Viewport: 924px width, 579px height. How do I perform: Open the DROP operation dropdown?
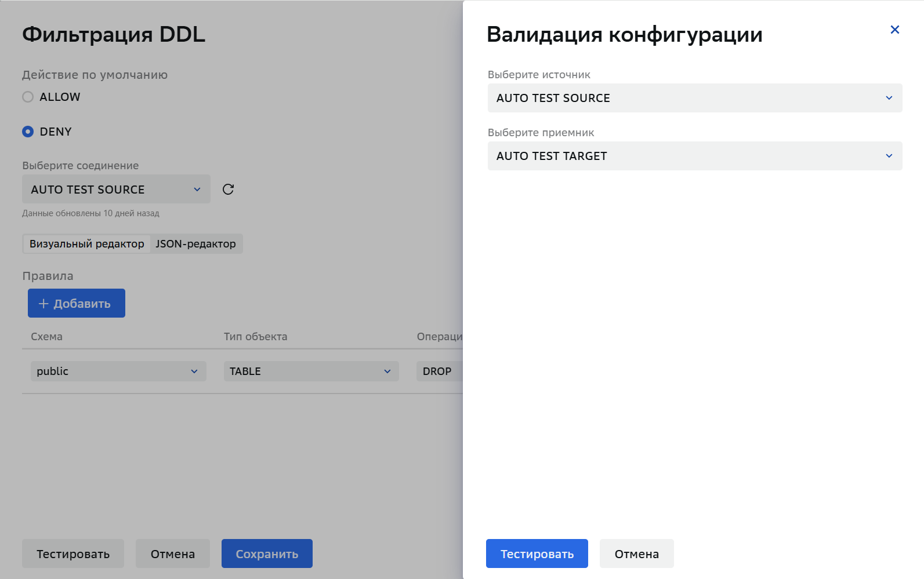pos(440,372)
